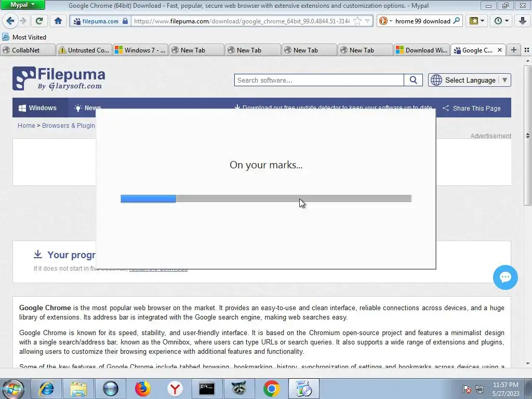Switch to the Windows 7 tab
This screenshot has height=399, width=532.
[140, 50]
